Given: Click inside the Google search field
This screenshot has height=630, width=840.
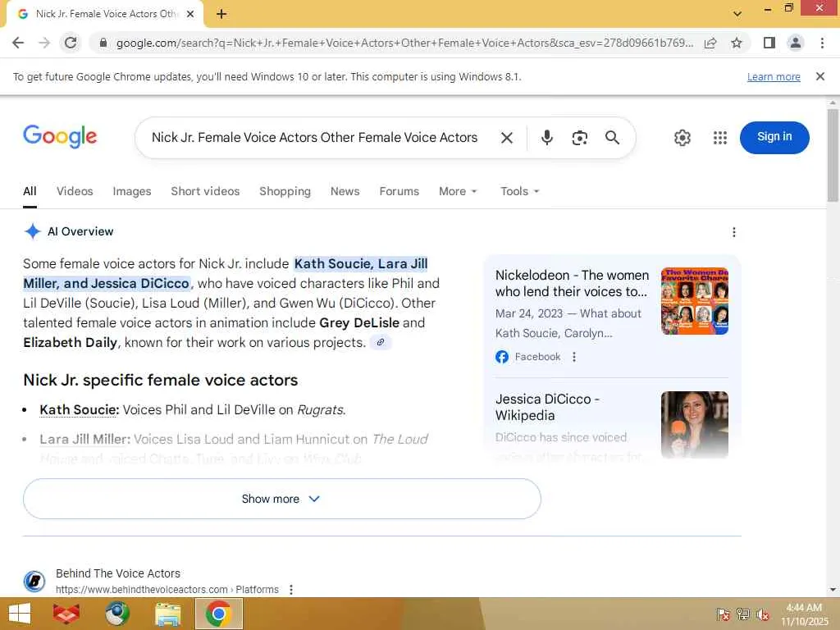Looking at the screenshot, I should click(314, 138).
